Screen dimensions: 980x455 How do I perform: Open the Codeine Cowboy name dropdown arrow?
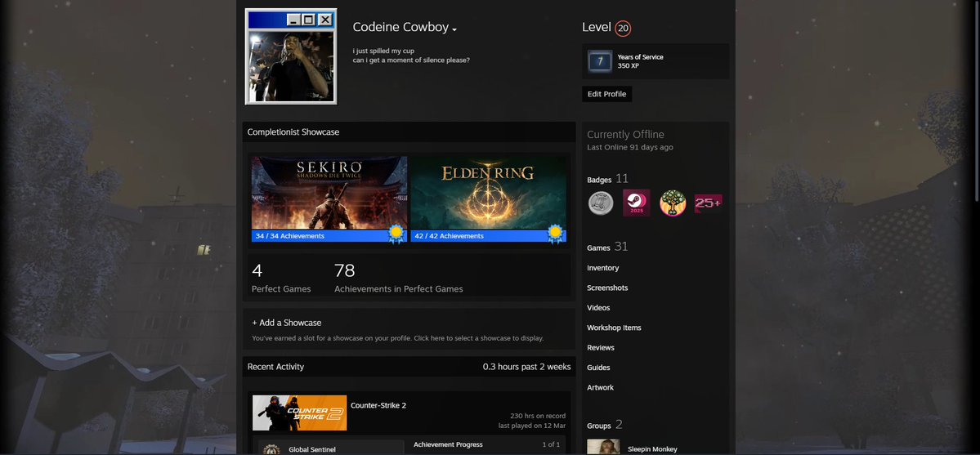click(454, 29)
